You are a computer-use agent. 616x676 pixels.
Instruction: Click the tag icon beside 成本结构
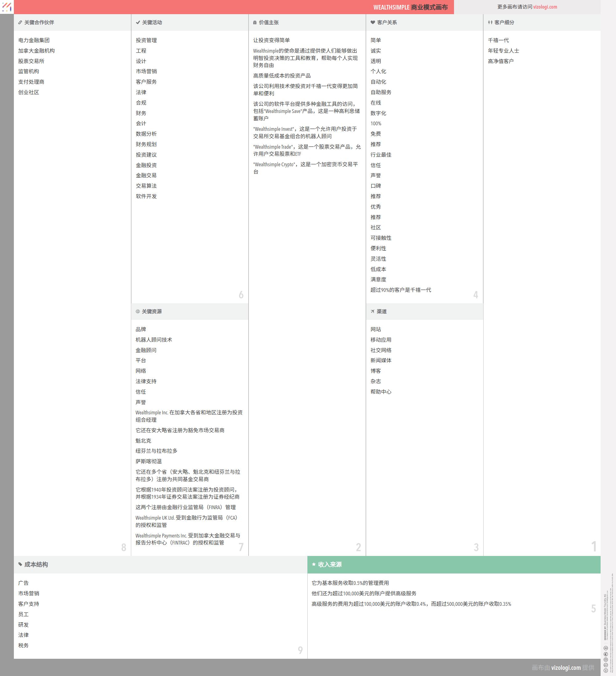20,564
